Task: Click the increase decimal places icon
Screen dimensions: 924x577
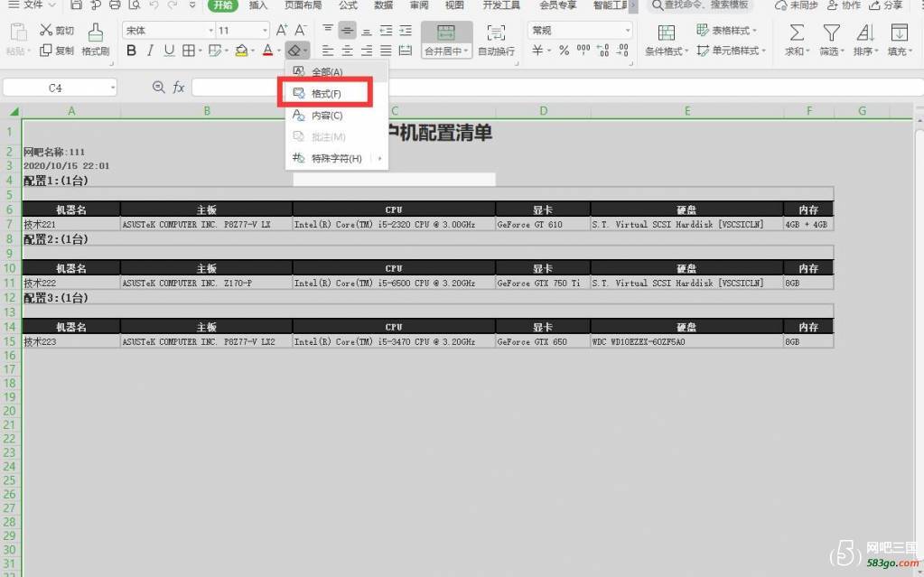Action: click(602, 51)
